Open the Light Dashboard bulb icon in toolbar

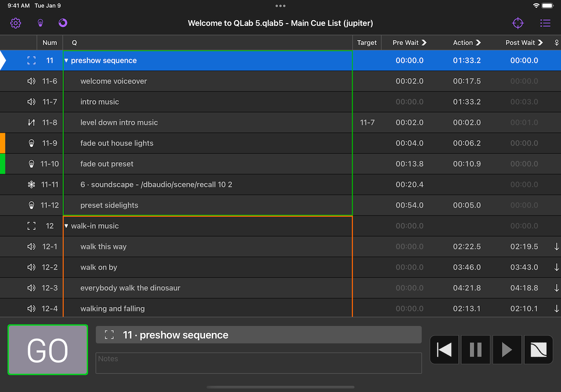(x=40, y=23)
